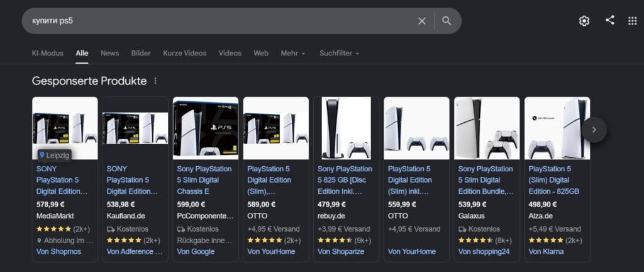Image resolution: width=644 pixels, height=272 pixels.
Task: Open the rebuy.de PS5 Disc Edition image
Action: coord(347,128)
